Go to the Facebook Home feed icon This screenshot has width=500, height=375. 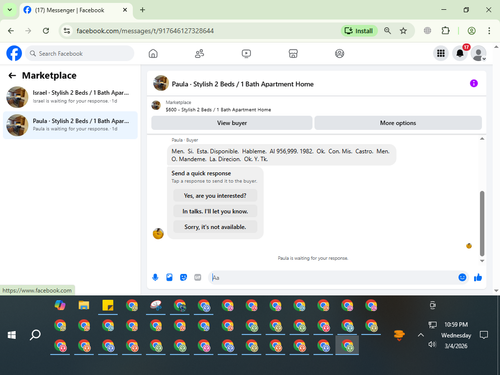[x=153, y=53]
